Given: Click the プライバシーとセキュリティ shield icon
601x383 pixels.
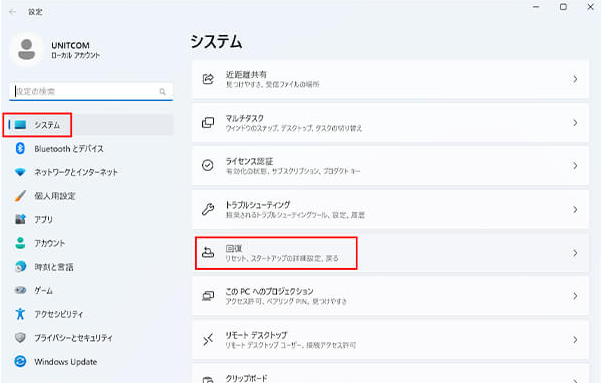Looking at the screenshot, I should [20, 338].
